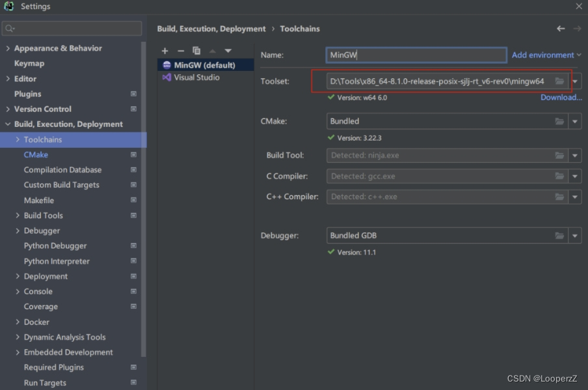Image resolution: width=588 pixels, height=390 pixels.
Task: Click the Download... link
Action: click(x=561, y=97)
